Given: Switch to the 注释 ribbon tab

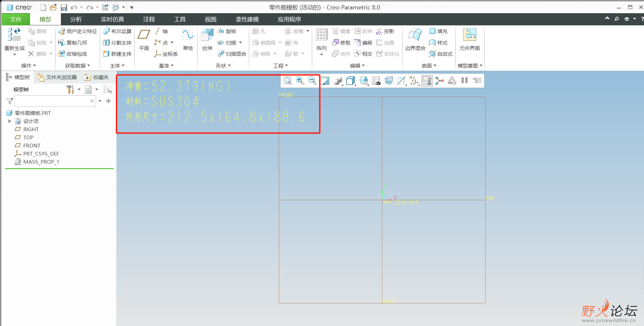Looking at the screenshot, I should coord(149,19).
